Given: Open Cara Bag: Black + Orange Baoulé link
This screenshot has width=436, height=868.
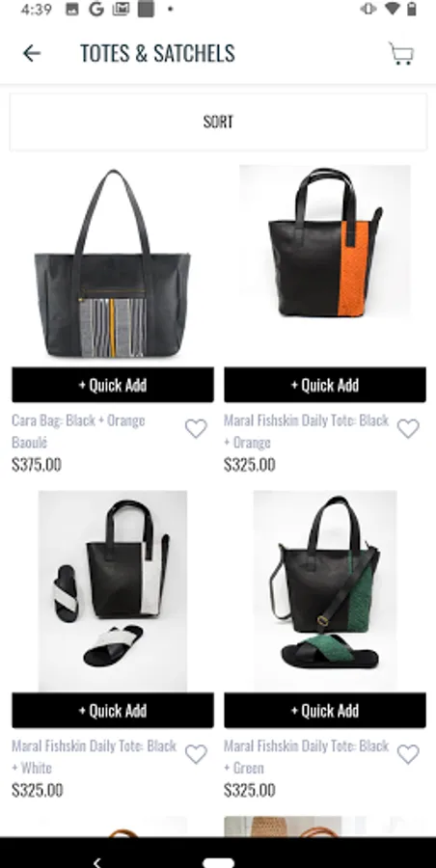Looking at the screenshot, I should pos(78,431).
